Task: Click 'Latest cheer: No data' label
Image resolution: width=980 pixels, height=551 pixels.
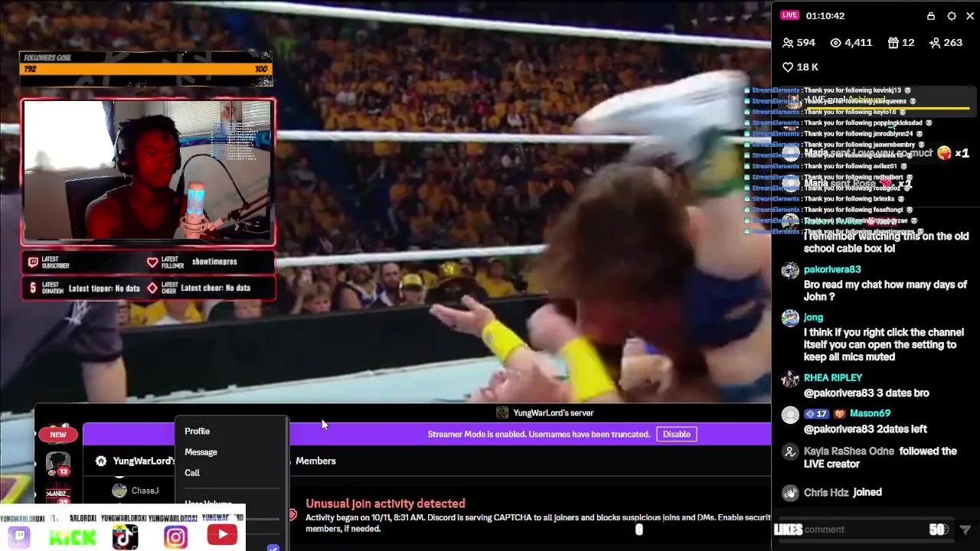Action: click(x=214, y=289)
